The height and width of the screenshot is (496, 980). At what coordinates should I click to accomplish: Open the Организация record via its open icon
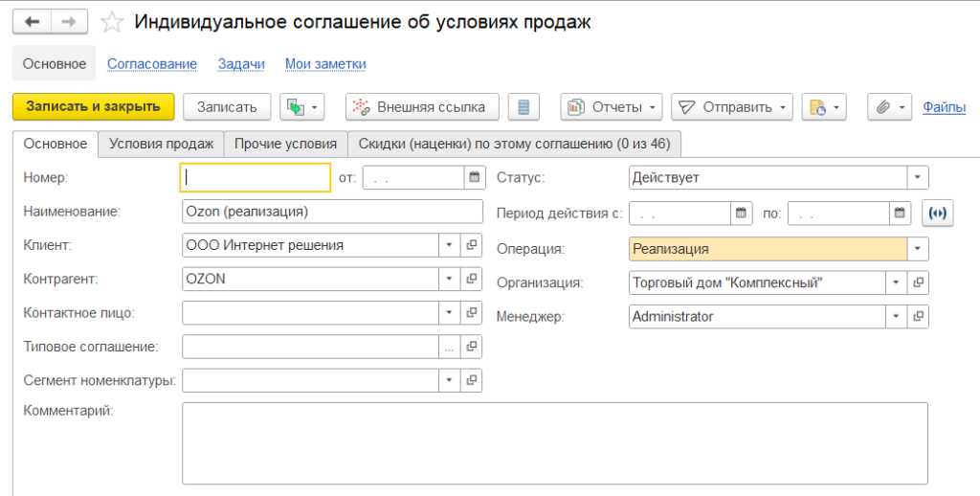pos(918,282)
